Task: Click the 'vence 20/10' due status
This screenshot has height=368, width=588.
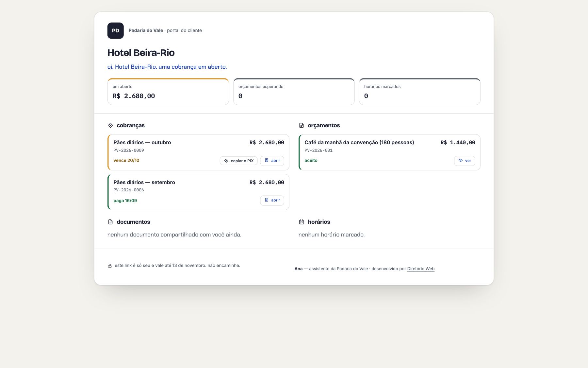Action: (126, 160)
